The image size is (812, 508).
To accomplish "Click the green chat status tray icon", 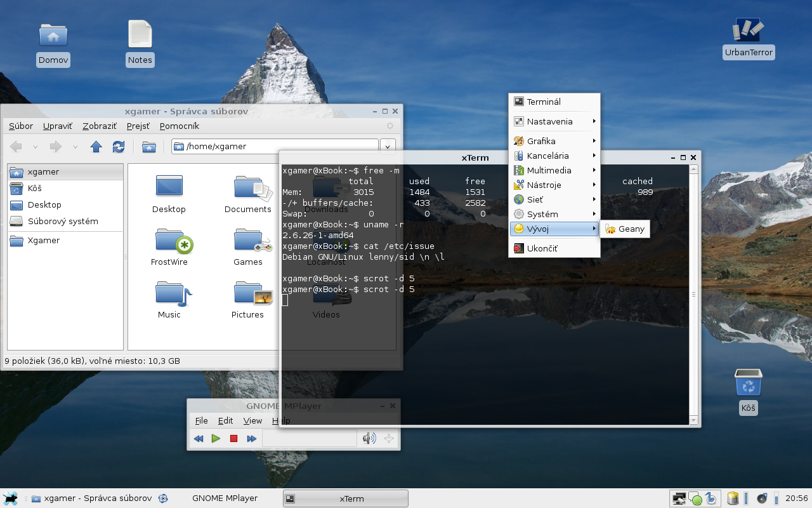I will pos(696,499).
